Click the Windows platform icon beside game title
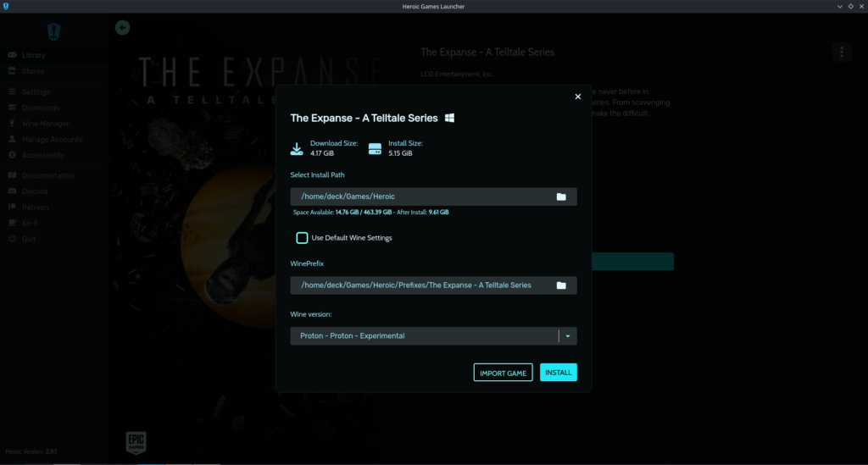Viewport: 868px width, 465px height. pyautogui.click(x=449, y=118)
